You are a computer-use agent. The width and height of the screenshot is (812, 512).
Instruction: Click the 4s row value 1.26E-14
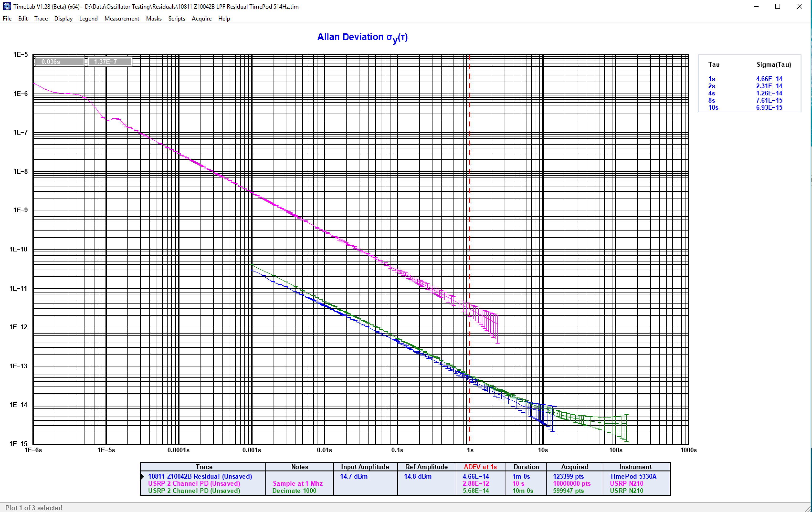[769, 93]
